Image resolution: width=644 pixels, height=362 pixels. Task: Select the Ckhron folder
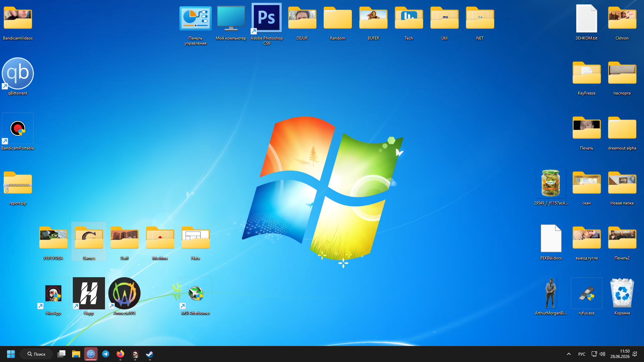(x=622, y=22)
